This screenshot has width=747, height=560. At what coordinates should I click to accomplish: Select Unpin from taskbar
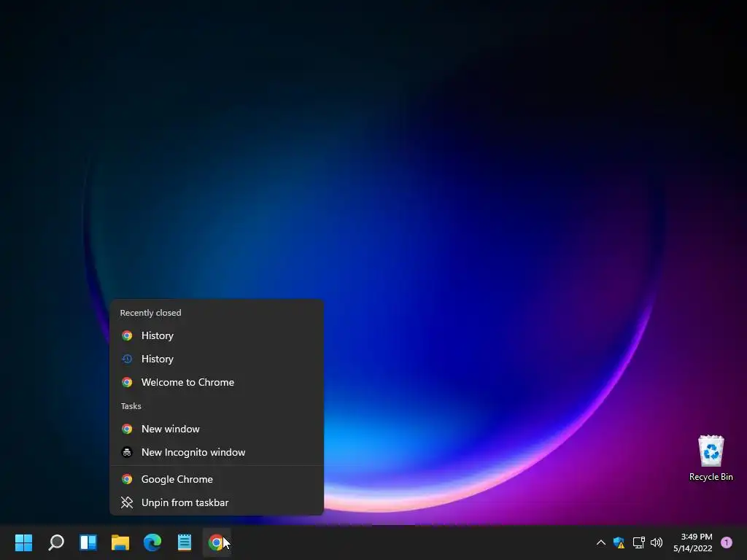(217, 503)
